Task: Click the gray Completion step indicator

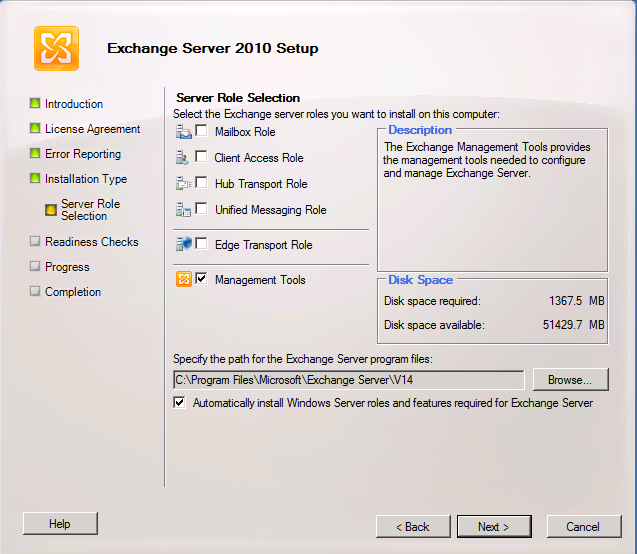Action: coord(35,291)
